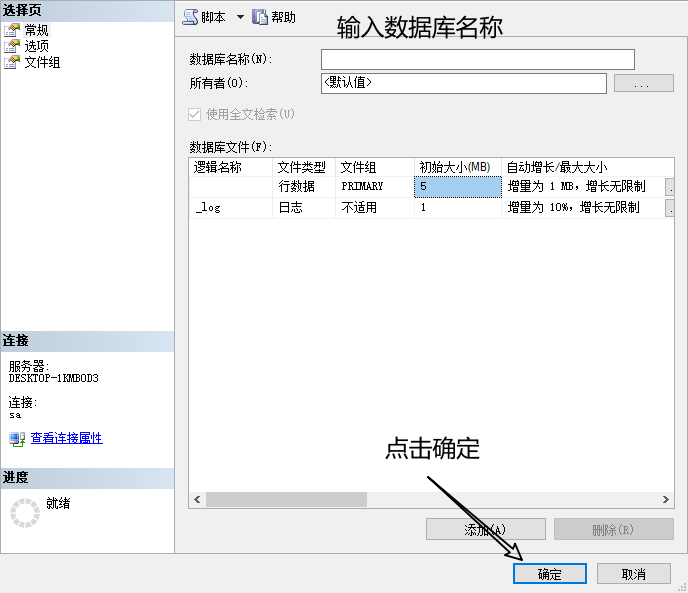Screen dimensions: 688x593
Task: Click the 所有者 默认值 field
Action: (463, 83)
